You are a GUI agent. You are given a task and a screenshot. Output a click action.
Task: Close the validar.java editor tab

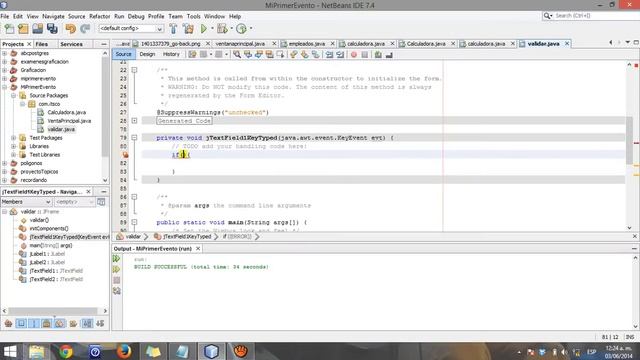click(567, 44)
